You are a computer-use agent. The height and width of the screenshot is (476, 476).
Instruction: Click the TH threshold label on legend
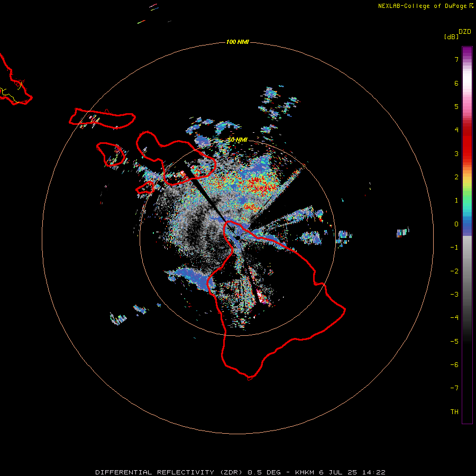click(454, 412)
